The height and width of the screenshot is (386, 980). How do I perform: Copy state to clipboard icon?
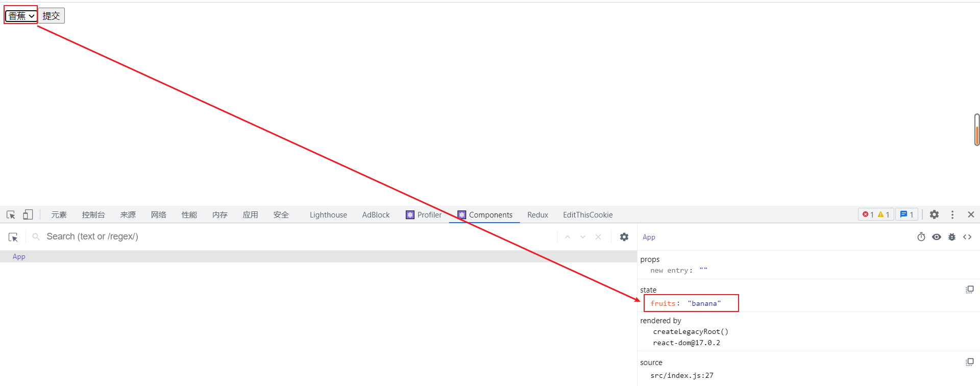(x=970, y=289)
